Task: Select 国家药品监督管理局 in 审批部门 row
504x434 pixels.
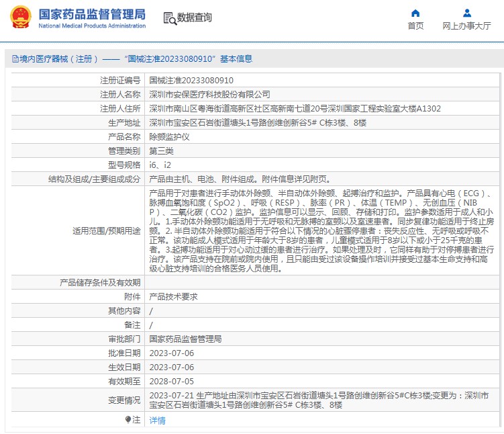Action: [x=185, y=339]
